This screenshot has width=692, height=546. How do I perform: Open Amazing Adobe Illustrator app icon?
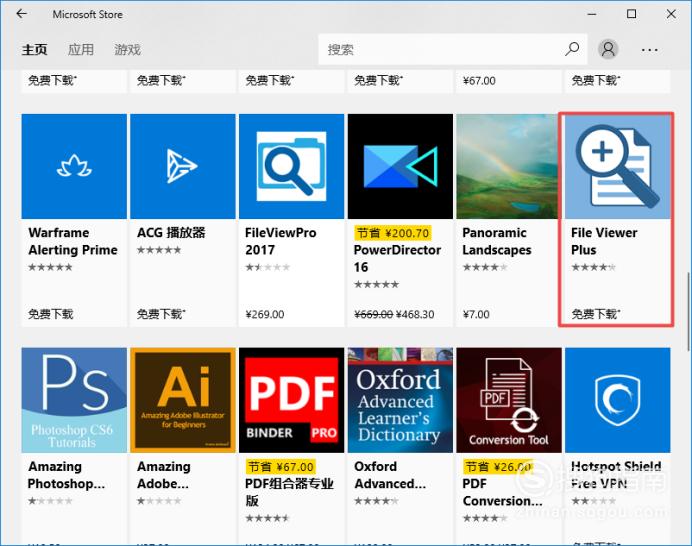[x=183, y=400]
